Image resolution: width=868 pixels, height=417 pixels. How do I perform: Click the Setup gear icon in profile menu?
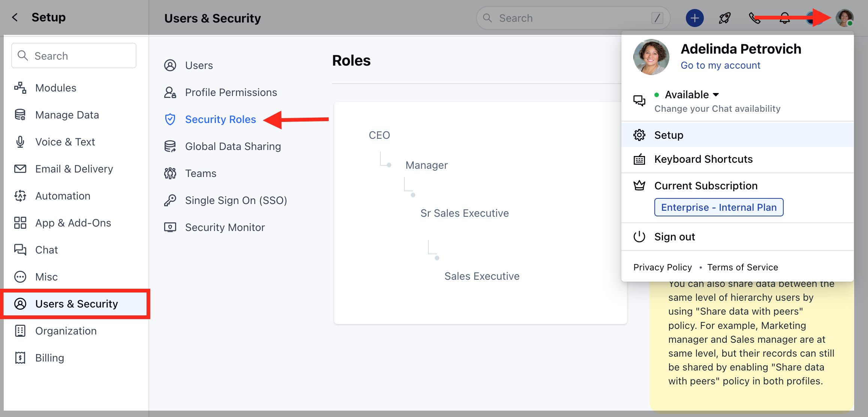639,135
